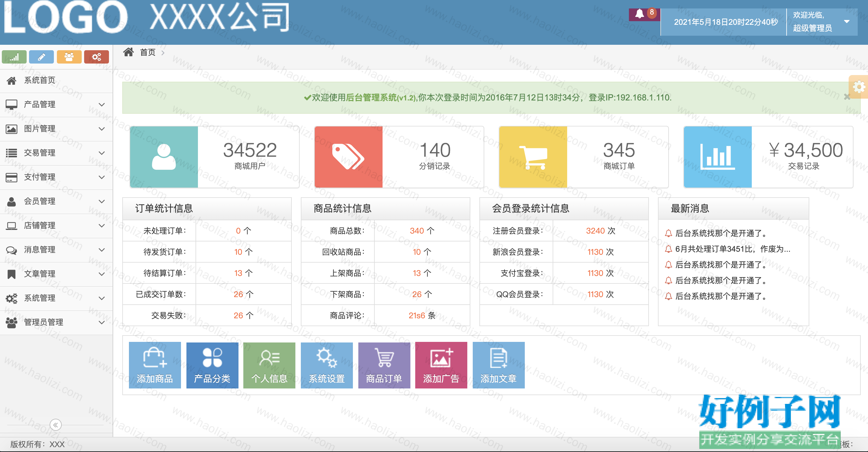
Task: Select the 消息管理 menu label
Action: [x=40, y=250]
